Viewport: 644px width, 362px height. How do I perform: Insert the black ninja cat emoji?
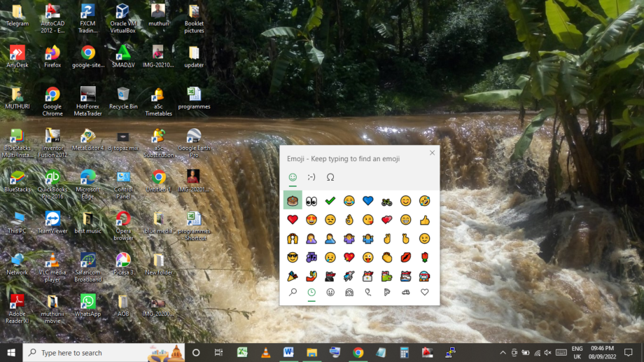[330, 277]
